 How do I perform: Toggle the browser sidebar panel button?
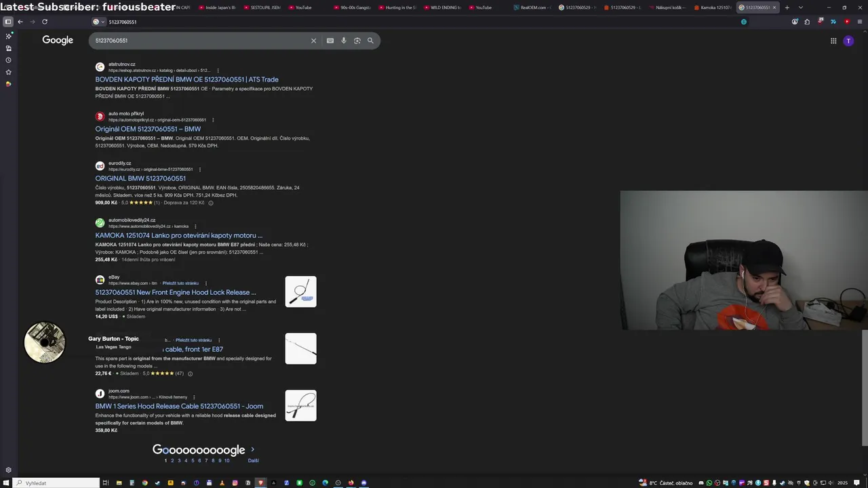8,22
